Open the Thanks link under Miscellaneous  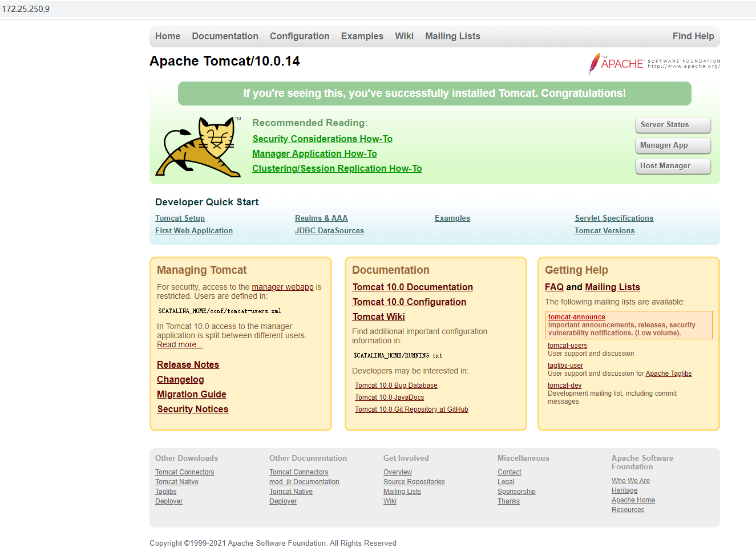508,501
